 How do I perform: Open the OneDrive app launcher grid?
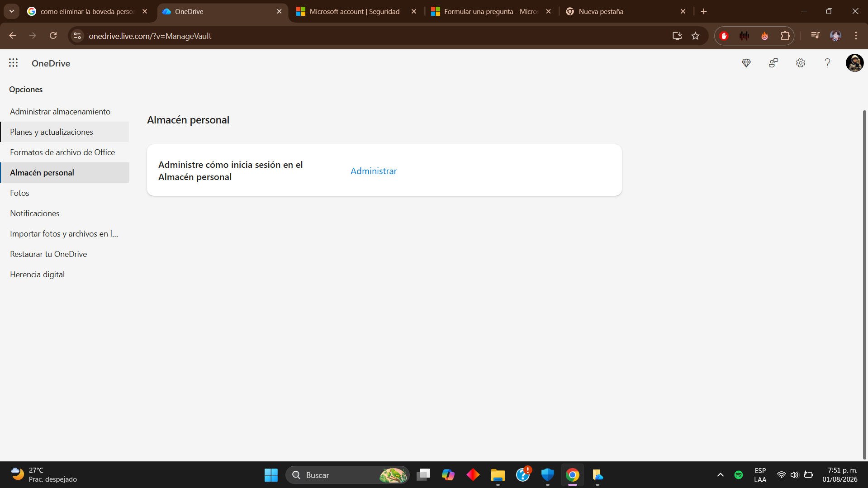[x=13, y=63]
